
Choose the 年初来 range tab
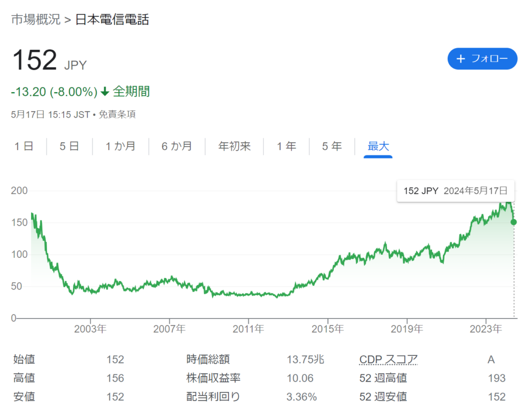pyautogui.click(x=234, y=146)
